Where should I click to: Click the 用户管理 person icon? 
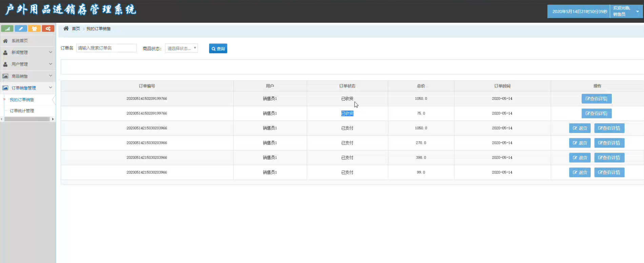click(5, 64)
